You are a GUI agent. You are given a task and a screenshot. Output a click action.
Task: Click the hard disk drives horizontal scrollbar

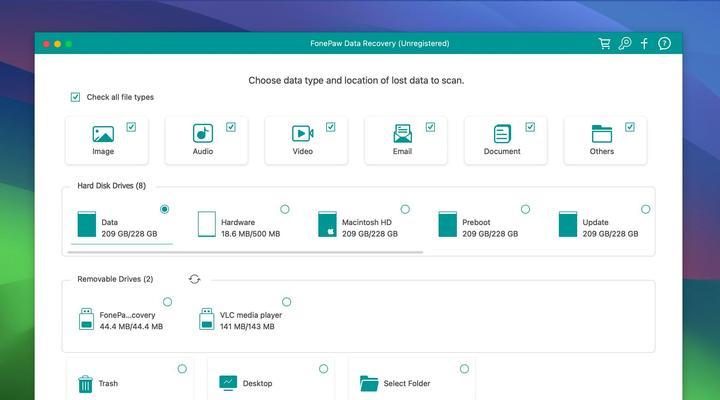245,252
